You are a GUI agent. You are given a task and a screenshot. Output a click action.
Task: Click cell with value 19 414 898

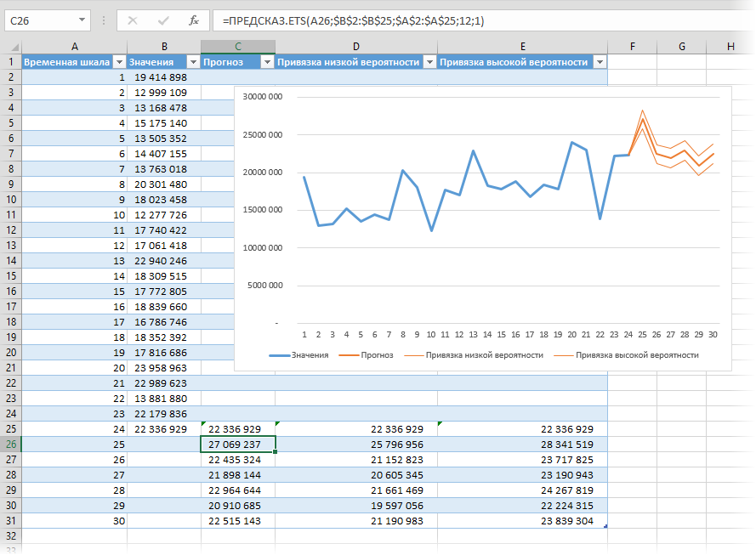point(164,77)
